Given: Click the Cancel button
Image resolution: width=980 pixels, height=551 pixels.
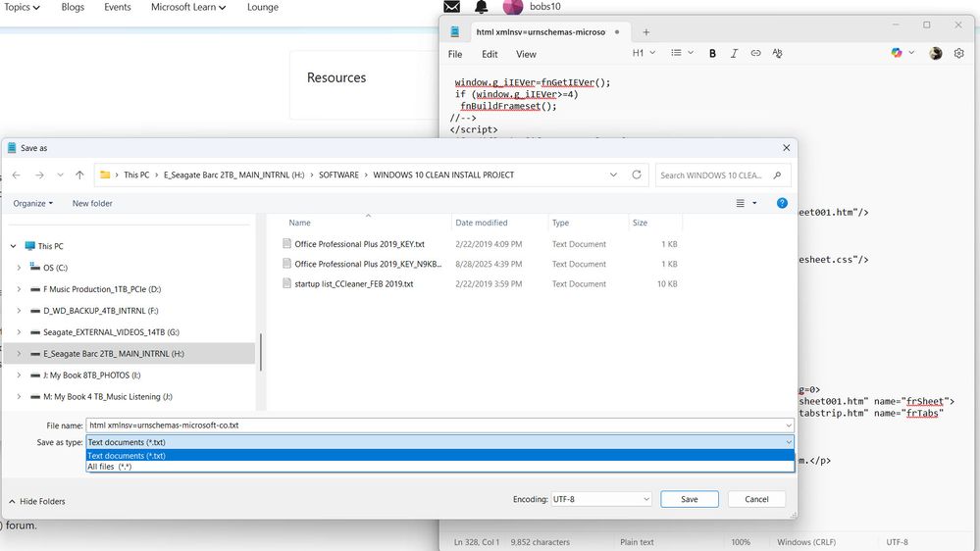Looking at the screenshot, I should pyautogui.click(x=756, y=499).
